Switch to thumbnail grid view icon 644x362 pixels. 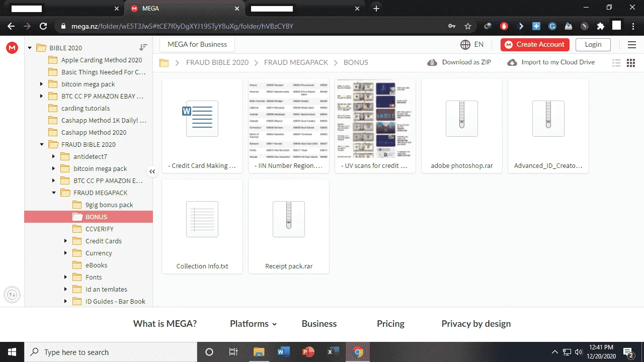(631, 63)
